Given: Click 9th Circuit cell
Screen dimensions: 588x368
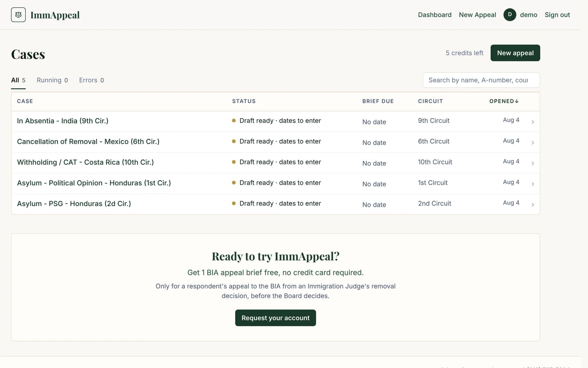Looking at the screenshot, I should coord(434,121).
